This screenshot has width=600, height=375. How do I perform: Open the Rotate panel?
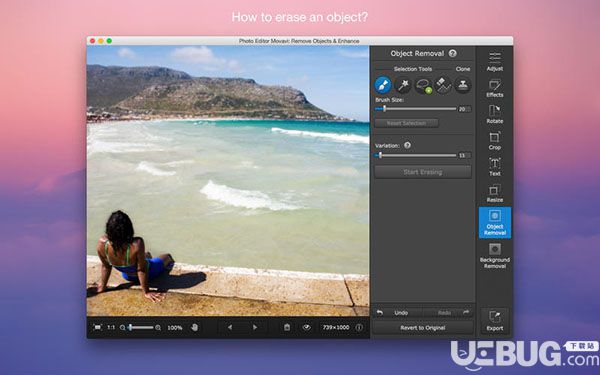(x=495, y=114)
